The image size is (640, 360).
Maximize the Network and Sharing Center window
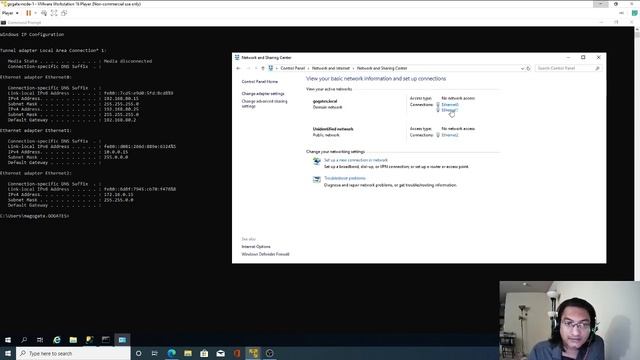(x=583, y=58)
